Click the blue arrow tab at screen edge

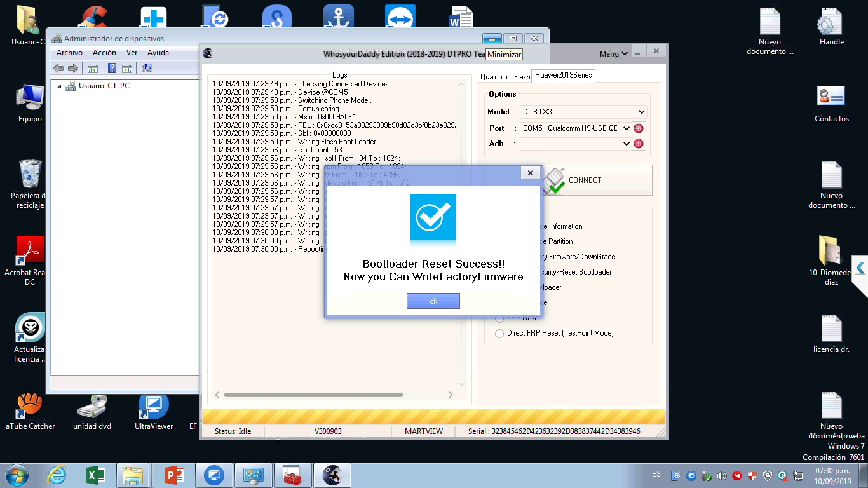[x=860, y=268]
